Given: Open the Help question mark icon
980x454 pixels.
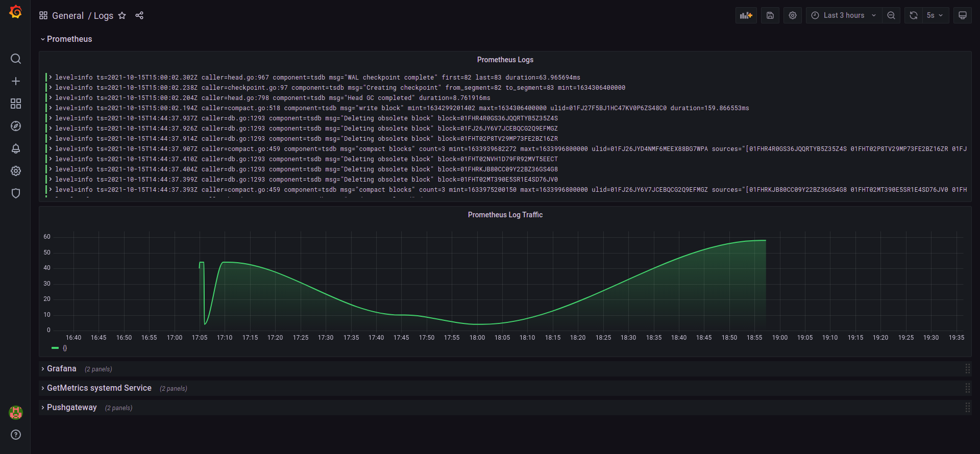Looking at the screenshot, I should (16, 435).
